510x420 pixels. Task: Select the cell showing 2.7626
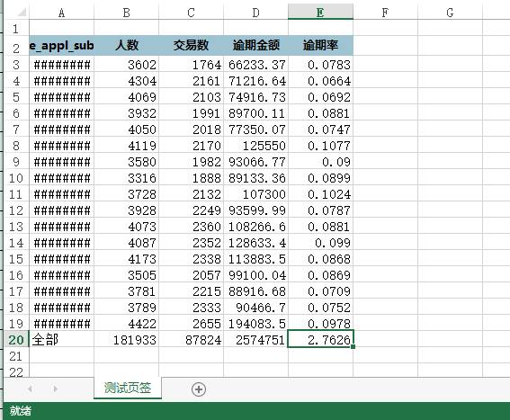320,339
